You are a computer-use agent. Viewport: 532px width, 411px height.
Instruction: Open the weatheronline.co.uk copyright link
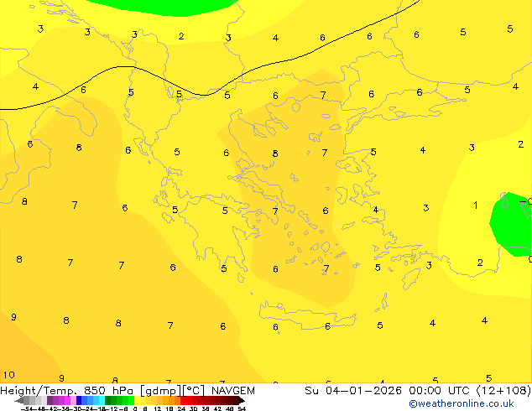[461, 403]
